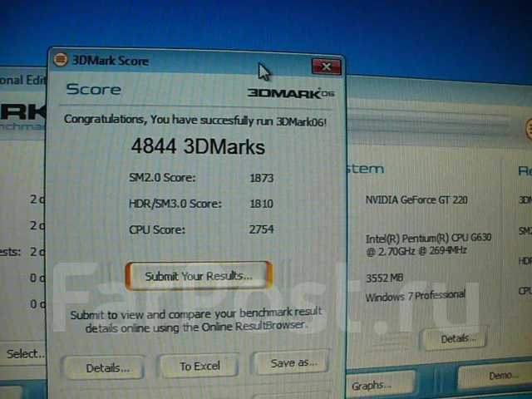Click the HDR/SM3.0 Score label
Screen dimensions: 532x399
click(x=175, y=204)
